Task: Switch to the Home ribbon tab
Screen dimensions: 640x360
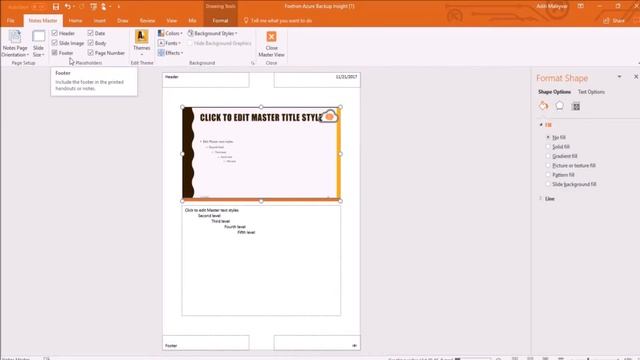Action: click(x=75, y=20)
